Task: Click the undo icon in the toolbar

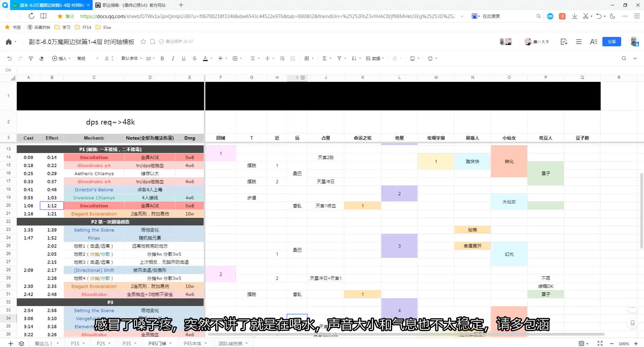Action: (9, 58)
